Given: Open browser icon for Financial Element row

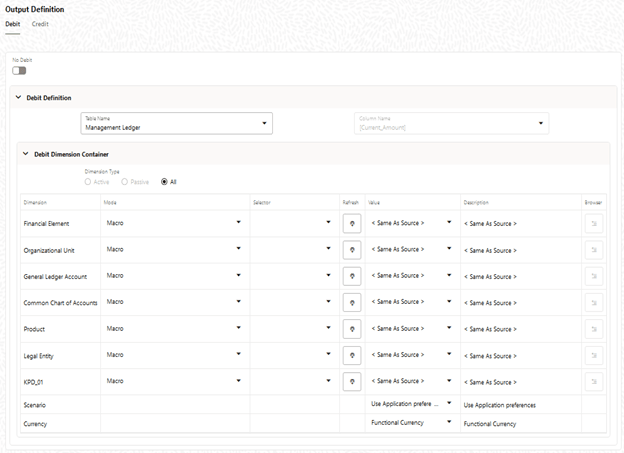Looking at the screenshot, I should coord(594,224).
